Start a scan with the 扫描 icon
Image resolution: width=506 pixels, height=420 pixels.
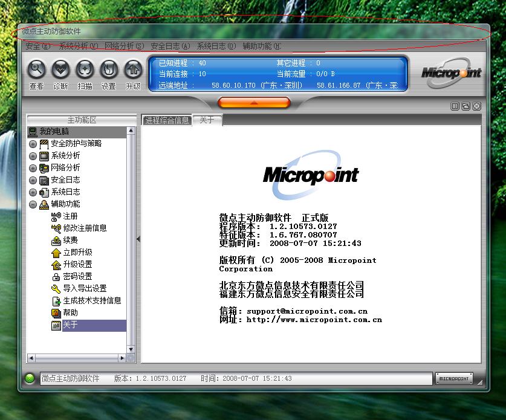click(85, 70)
